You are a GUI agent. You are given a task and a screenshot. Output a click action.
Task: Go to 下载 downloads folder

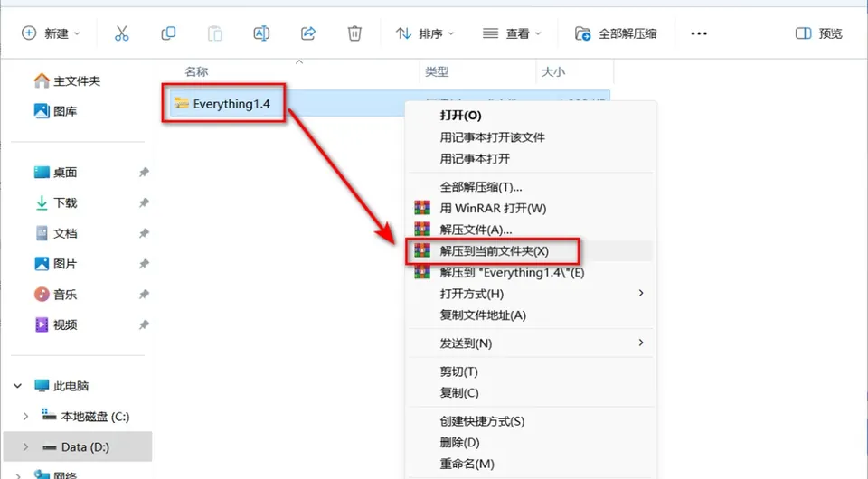pyautogui.click(x=55, y=203)
